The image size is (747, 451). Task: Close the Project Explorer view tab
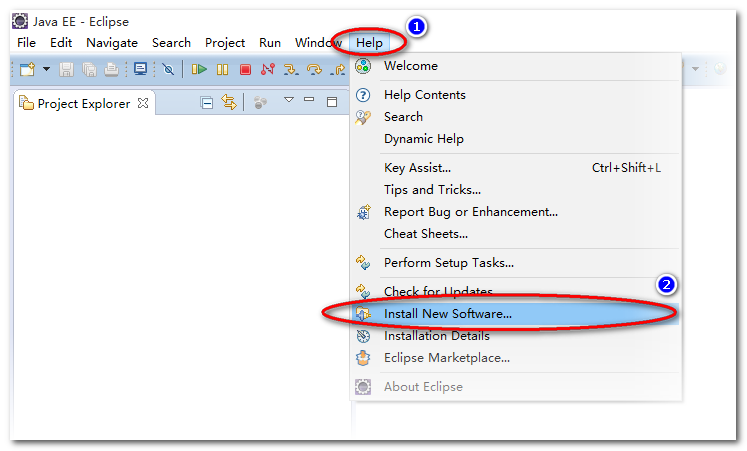tap(143, 103)
